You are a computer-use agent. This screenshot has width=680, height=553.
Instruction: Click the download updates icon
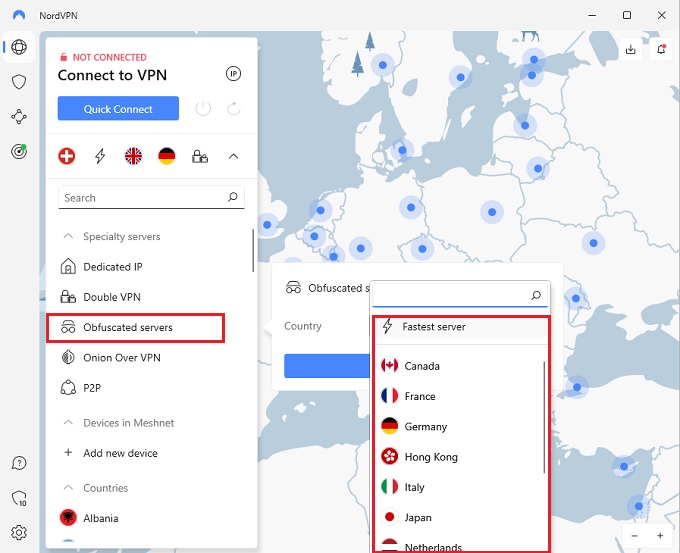coord(631,49)
